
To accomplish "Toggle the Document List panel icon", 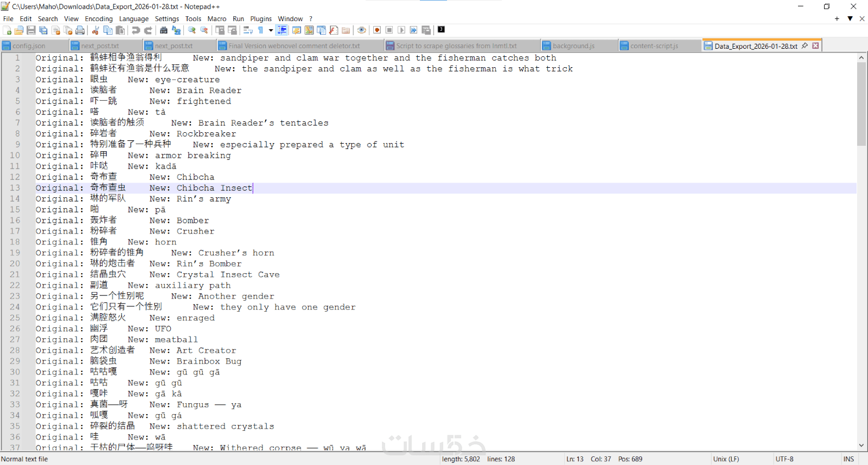I will point(321,30).
